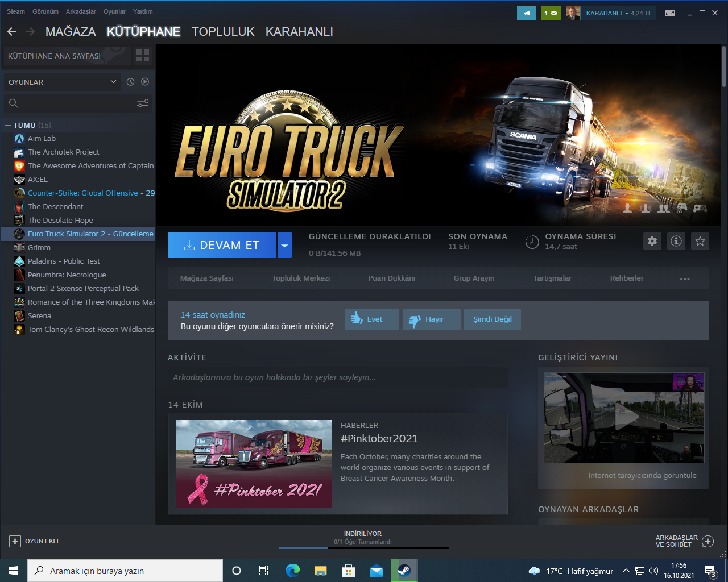
Task: Click the Oyun Ekle plus icon
Action: (x=15, y=541)
